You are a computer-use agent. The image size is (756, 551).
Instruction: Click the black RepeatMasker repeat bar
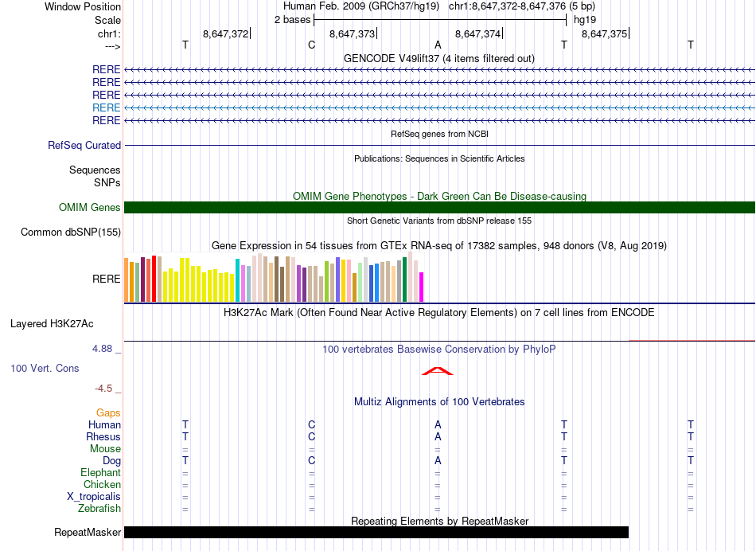pos(376,532)
